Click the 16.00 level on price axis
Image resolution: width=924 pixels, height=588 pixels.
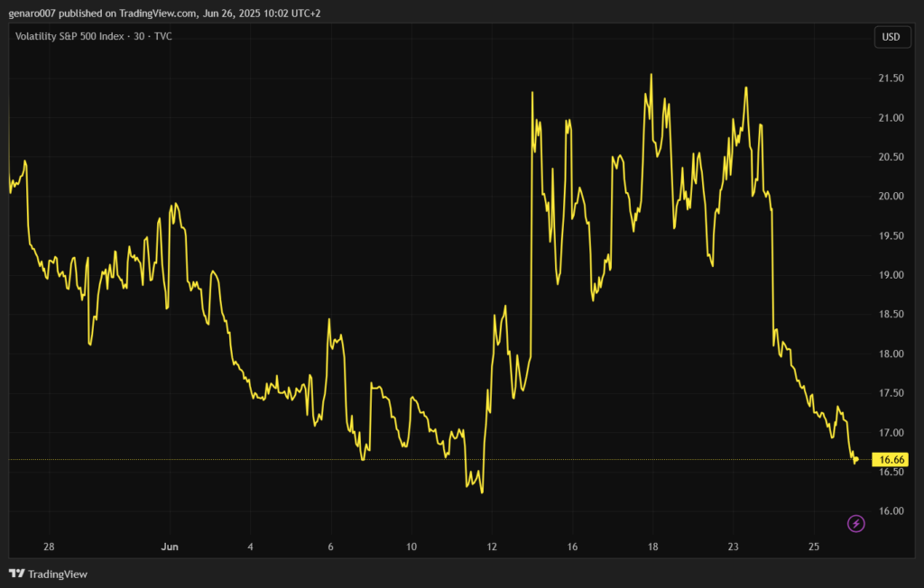pos(891,511)
